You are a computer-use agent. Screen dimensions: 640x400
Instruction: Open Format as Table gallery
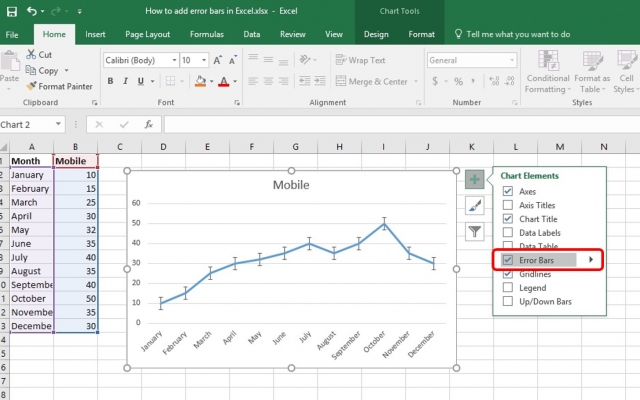pyautogui.click(x=591, y=72)
